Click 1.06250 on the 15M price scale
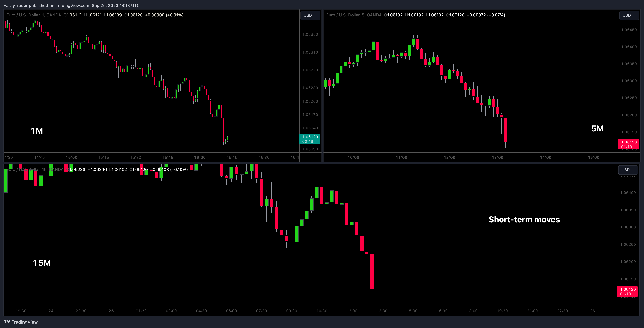644x328 pixels. [x=628, y=244]
